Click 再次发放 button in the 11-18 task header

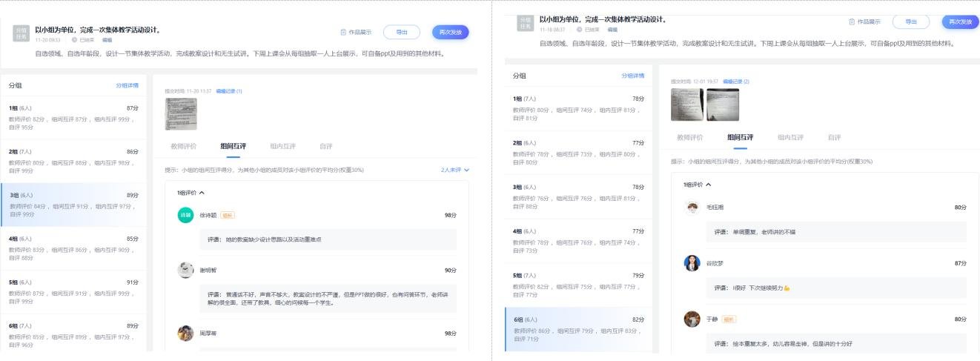point(960,22)
